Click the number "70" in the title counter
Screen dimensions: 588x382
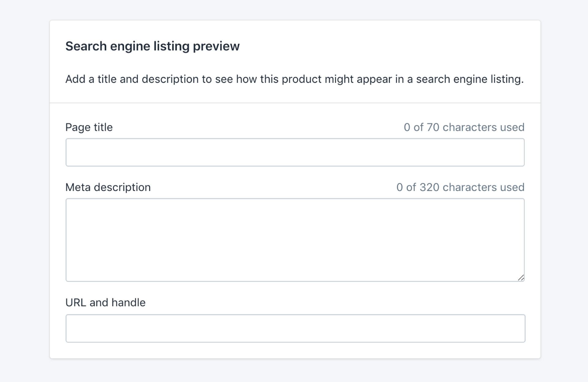(x=433, y=127)
